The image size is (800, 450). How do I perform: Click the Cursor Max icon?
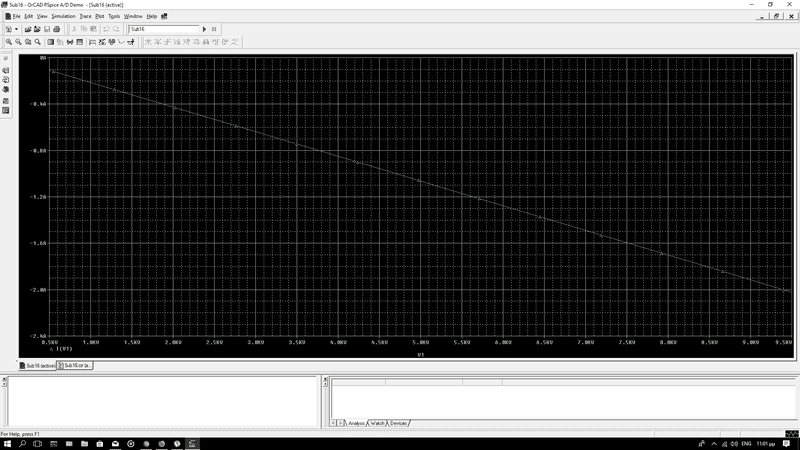(187, 42)
